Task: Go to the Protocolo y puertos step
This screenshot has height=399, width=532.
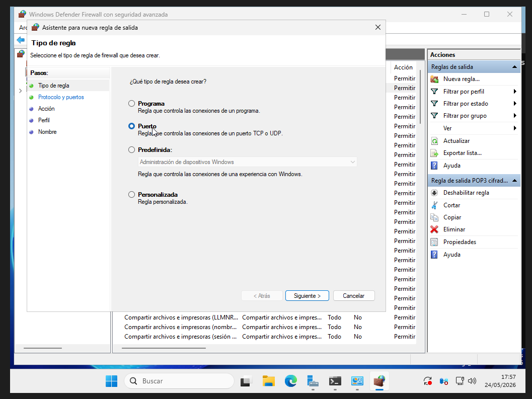Action: click(61, 97)
